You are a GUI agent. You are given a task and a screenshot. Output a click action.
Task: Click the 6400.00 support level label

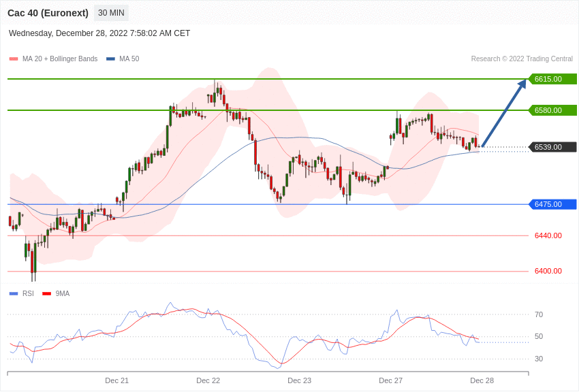pos(548,271)
